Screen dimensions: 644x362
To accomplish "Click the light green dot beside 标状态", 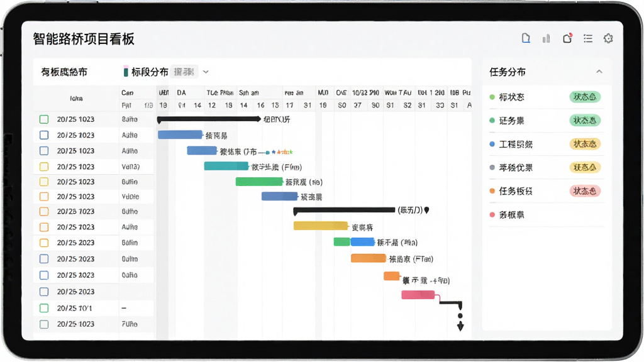I will 492,97.
